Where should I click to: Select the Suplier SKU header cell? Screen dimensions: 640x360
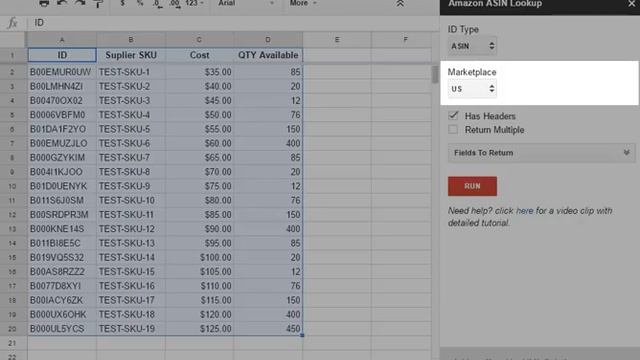(x=131, y=55)
